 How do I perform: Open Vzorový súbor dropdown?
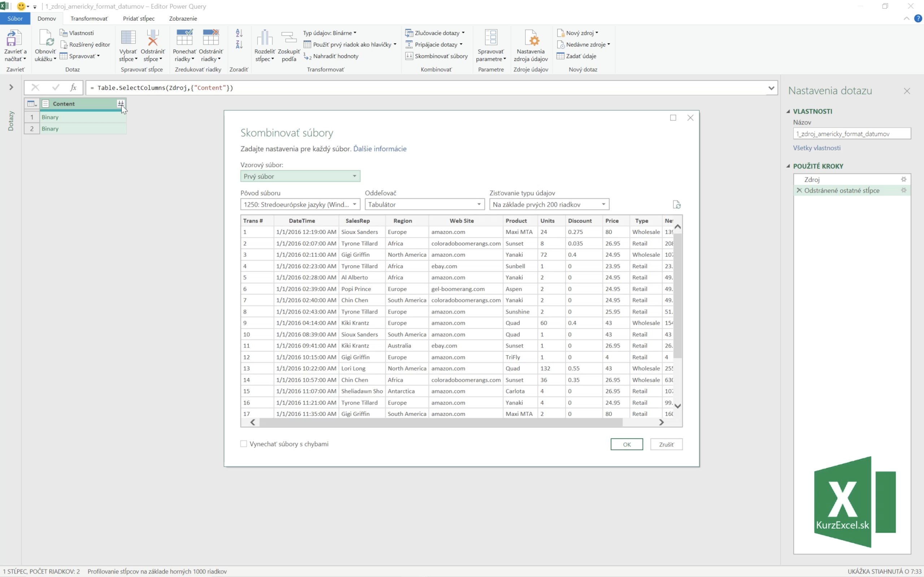coord(300,176)
